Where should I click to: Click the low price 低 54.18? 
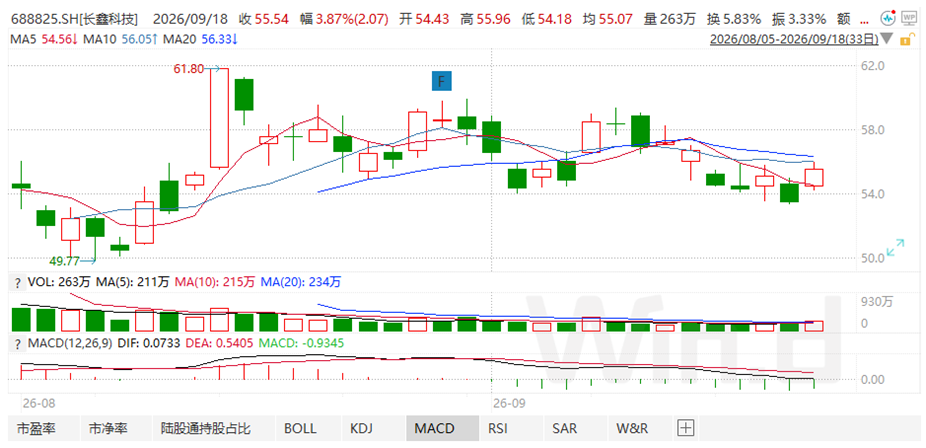[x=547, y=19]
